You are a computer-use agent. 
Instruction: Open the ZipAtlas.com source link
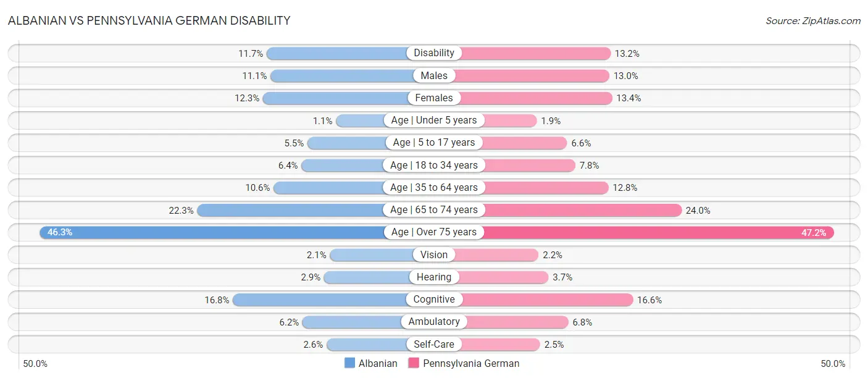(813, 20)
